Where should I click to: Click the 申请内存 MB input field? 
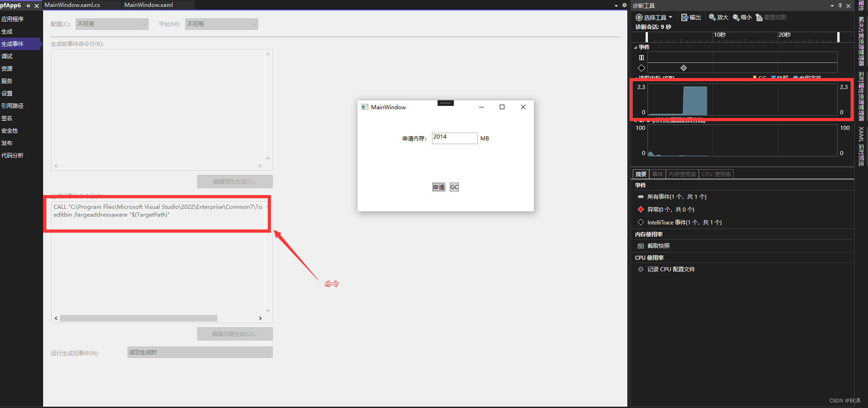pos(454,138)
